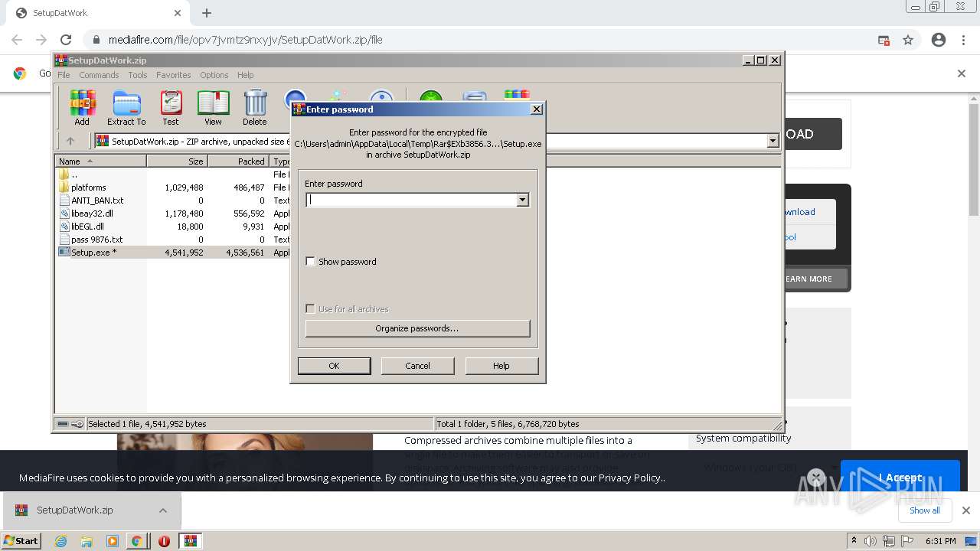
Task: Sort the file list by Name column
Action: pos(101,161)
